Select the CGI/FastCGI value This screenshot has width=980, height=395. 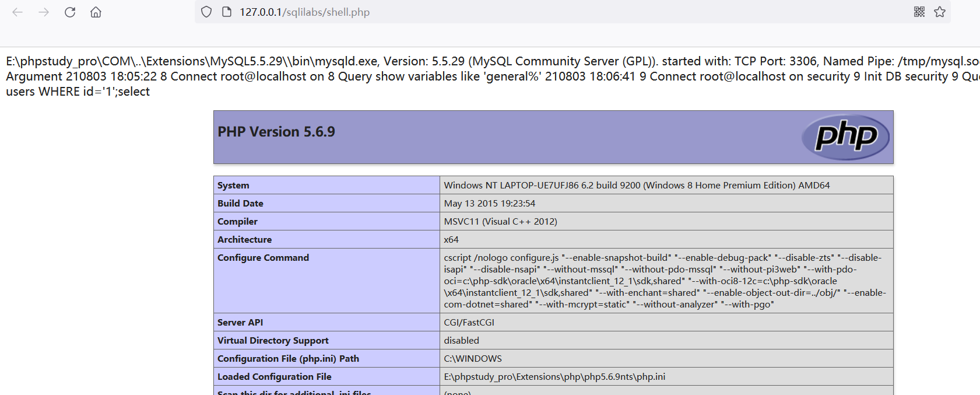click(469, 323)
